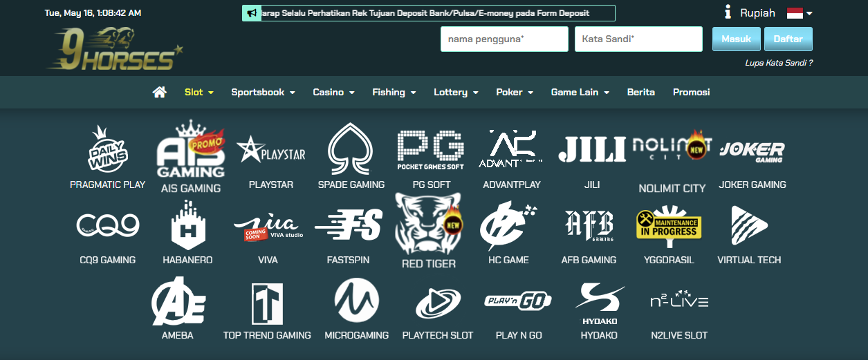Click the Home icon in navigation bar

(x=160, y=92)
